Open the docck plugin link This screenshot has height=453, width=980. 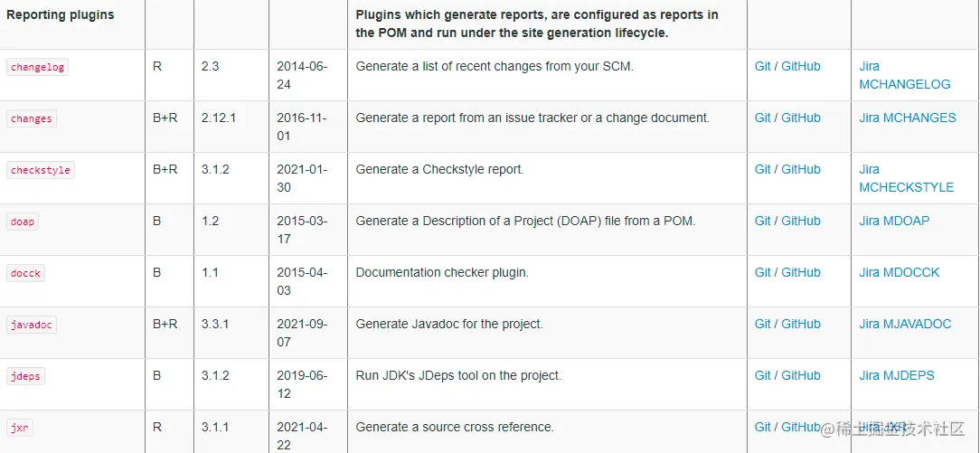point(25,273)
